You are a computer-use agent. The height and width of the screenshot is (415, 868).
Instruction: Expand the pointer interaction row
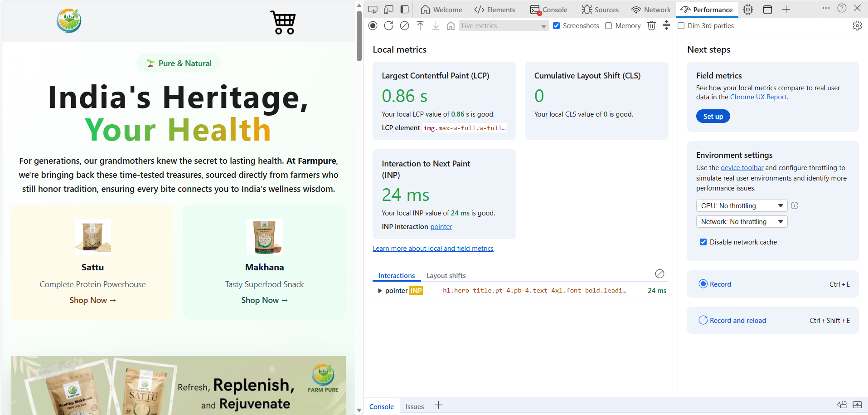tap(380, 291)
